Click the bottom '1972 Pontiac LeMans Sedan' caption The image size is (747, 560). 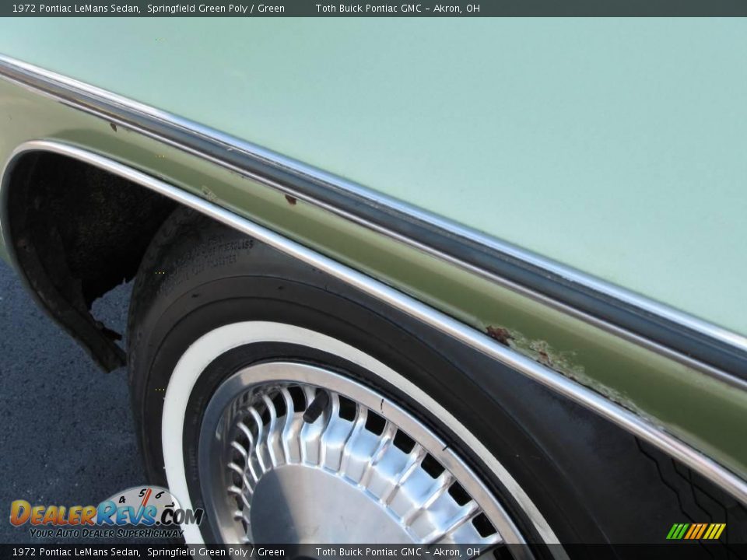pyautogui.click(x=75, y=552)
